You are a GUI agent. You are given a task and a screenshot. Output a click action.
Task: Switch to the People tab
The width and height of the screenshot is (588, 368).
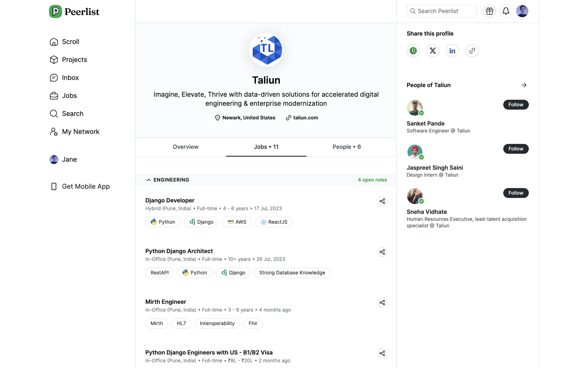tap(346, 147)
